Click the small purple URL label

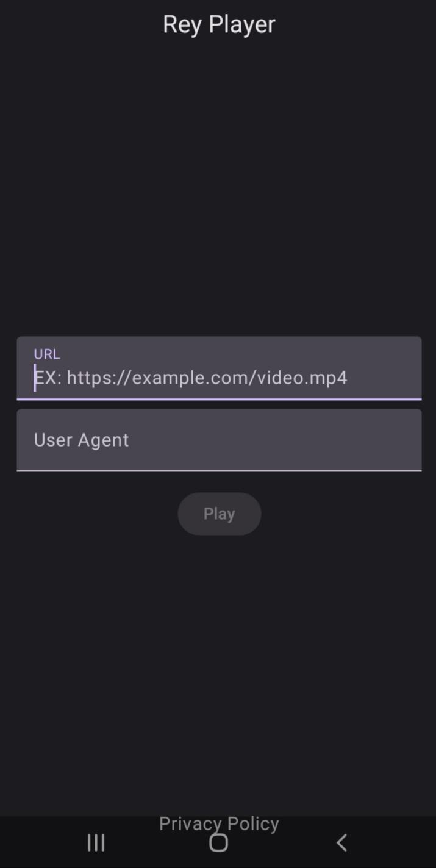pos(47,354)
